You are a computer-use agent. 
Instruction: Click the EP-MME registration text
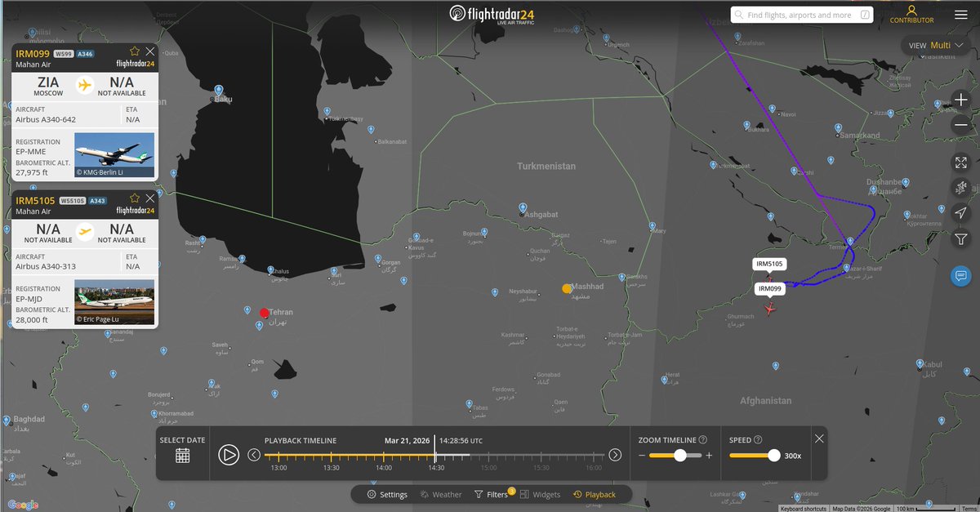[31, 151]
